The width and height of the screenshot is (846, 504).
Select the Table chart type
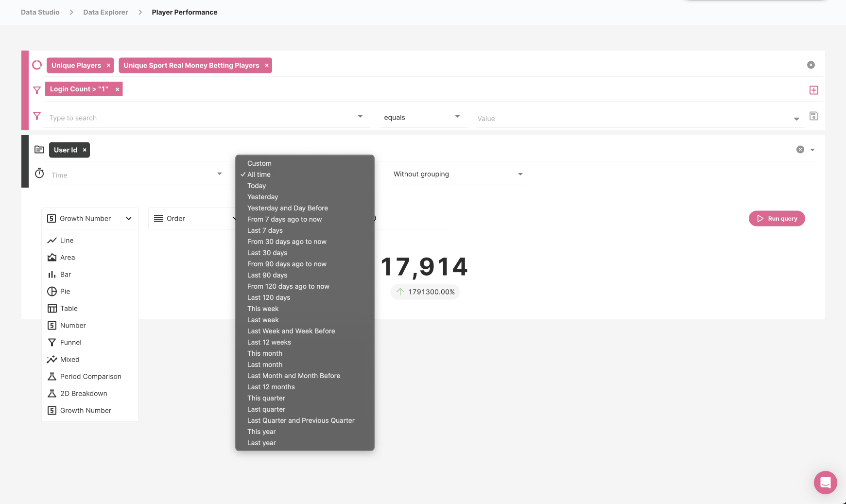coord(69,308)
